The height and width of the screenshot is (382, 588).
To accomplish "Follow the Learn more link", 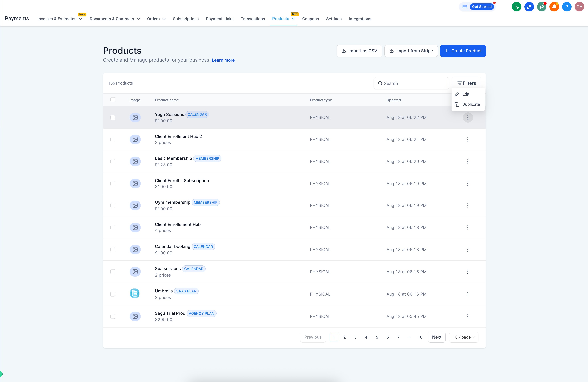I will [223, 60].
